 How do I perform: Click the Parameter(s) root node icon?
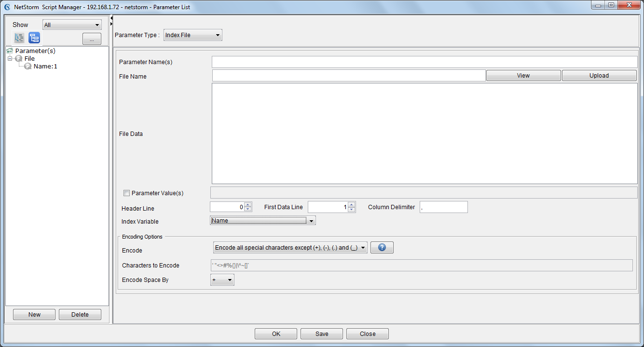pyautogui.click(x=10, y=51)
